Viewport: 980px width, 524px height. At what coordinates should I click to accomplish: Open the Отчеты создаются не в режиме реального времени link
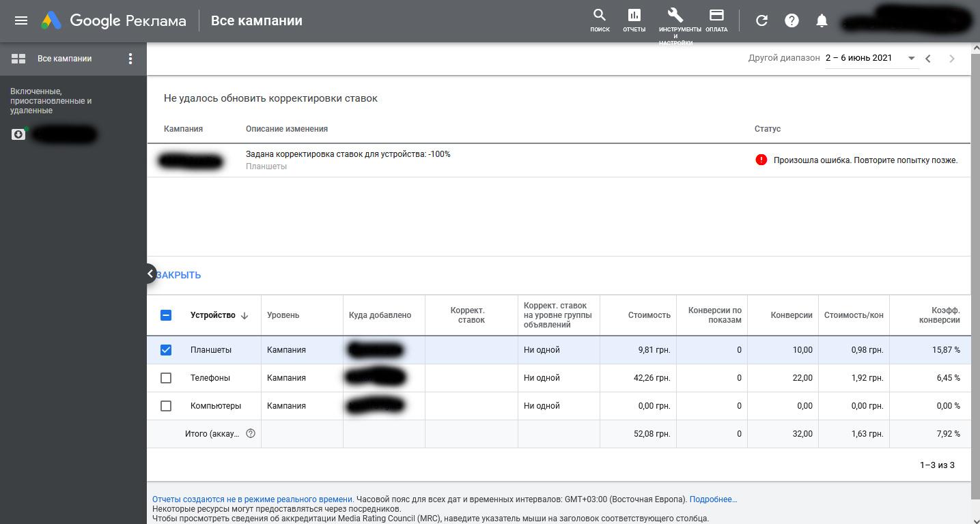253,499
